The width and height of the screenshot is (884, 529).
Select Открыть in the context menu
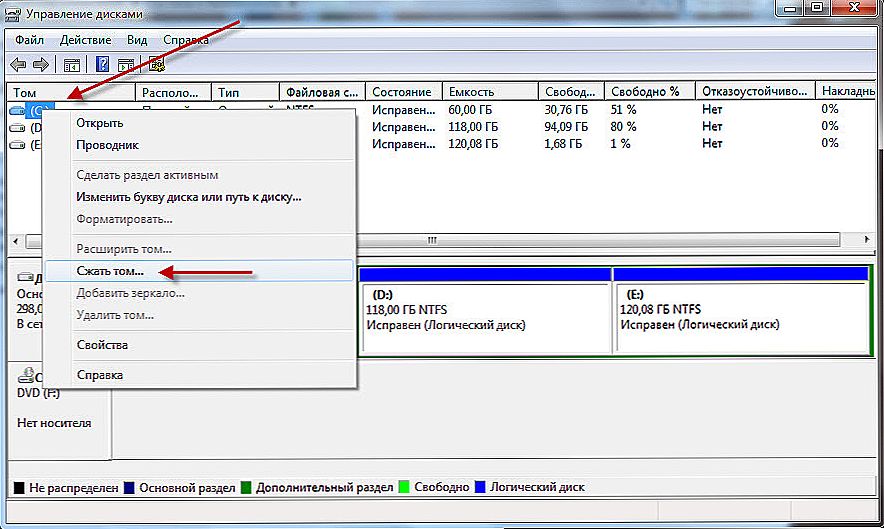100,123
